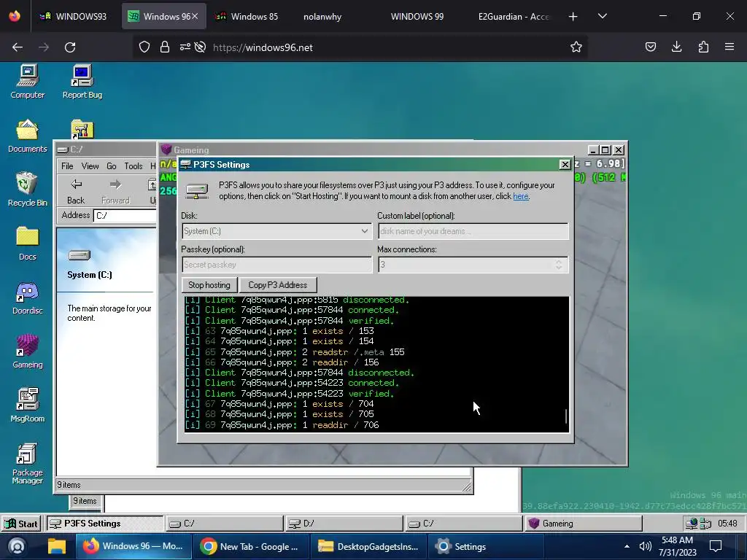Open the MsgRoom desktop shortcut

[28, 405]
